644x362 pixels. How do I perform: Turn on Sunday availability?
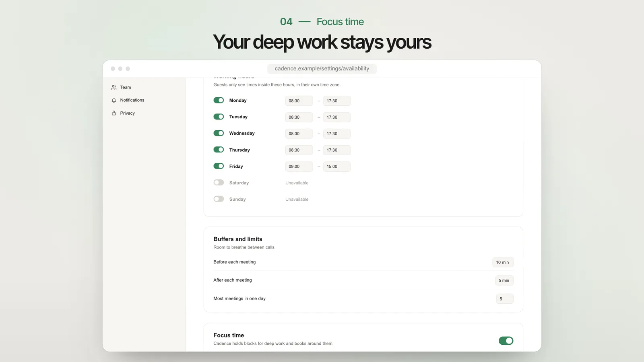tap(219, 199)
